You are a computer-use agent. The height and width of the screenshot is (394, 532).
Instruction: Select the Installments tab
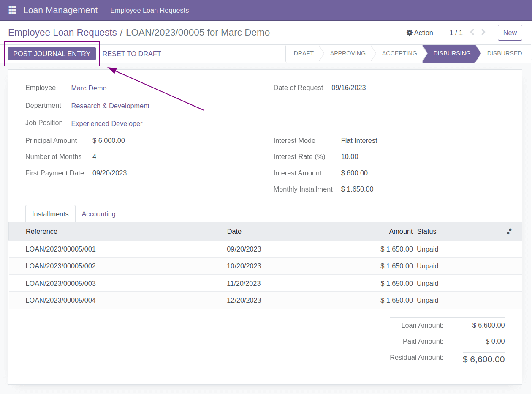[x=50, y=214]
